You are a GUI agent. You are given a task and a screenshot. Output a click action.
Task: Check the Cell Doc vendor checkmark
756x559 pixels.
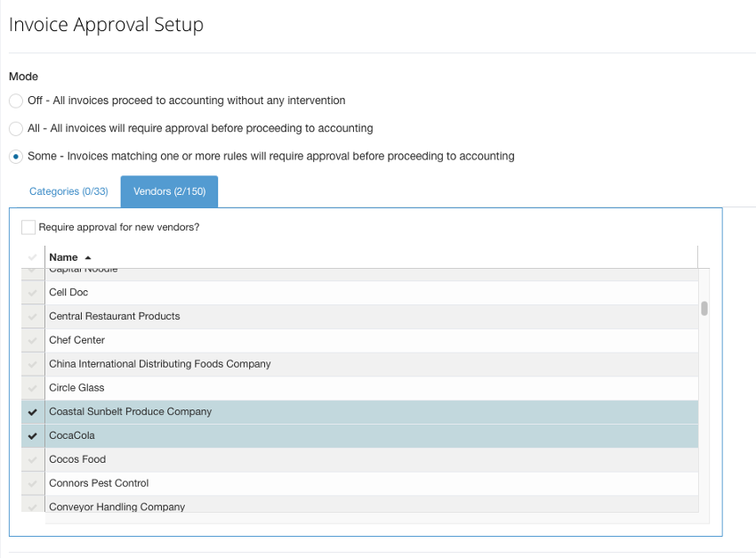pyautogui.click(x=33, y=293)
